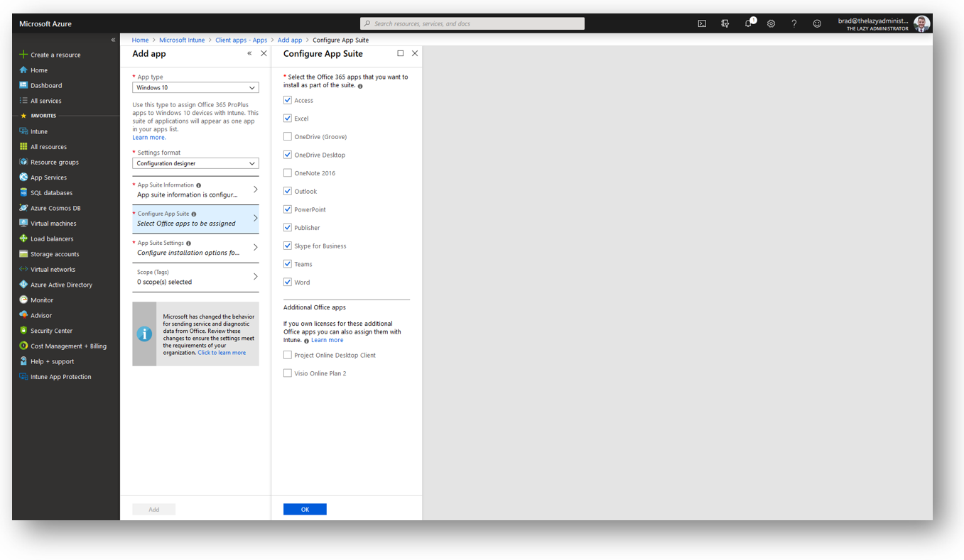
Task: Uncheck the Word checkbox
Action: (x=288, y=282)
